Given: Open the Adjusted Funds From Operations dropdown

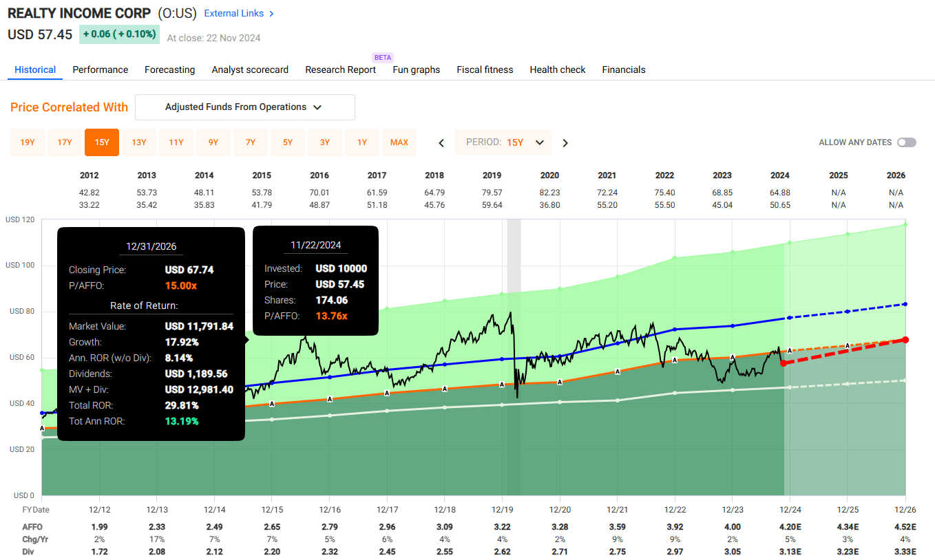Looking at the screenshot, I should click(x=244, y=107).
